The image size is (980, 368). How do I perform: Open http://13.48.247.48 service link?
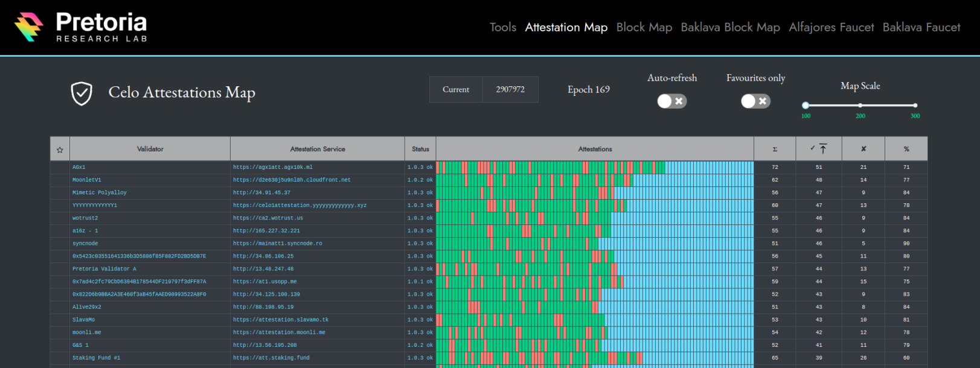264,268
